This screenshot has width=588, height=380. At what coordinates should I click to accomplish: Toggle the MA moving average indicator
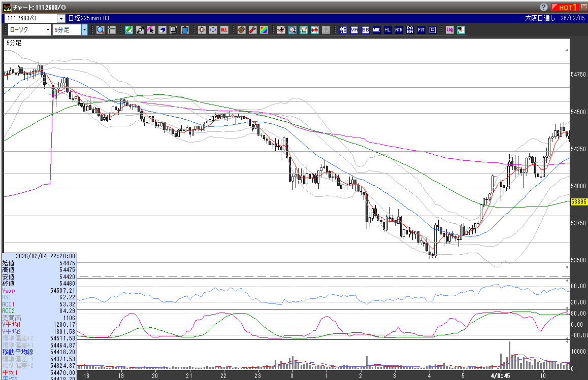pos(354,30)
